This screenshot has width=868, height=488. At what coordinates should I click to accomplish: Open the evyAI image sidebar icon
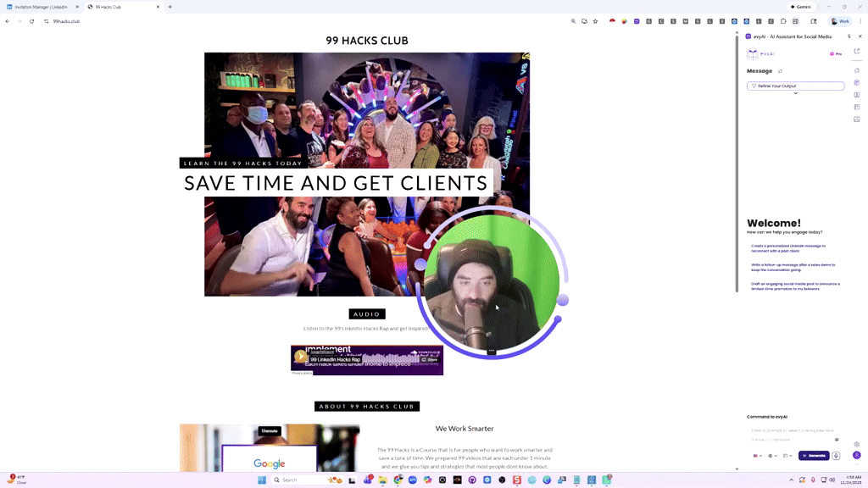pyautogui.click(x=857, y=119)
